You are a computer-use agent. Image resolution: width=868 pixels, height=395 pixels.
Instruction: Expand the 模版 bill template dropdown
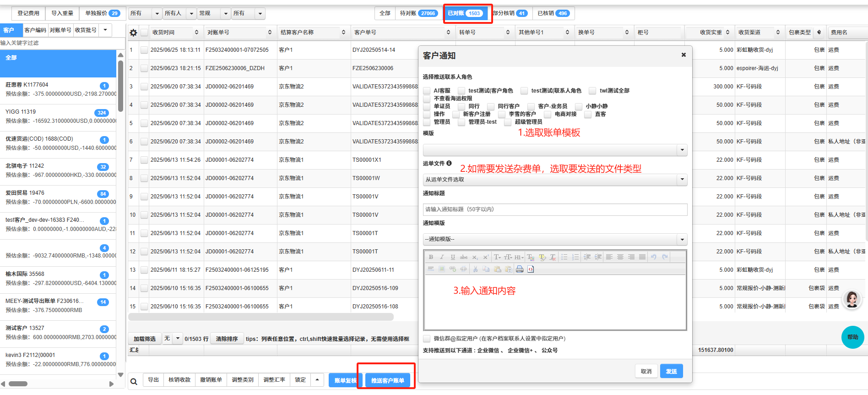tap(682, 150)
